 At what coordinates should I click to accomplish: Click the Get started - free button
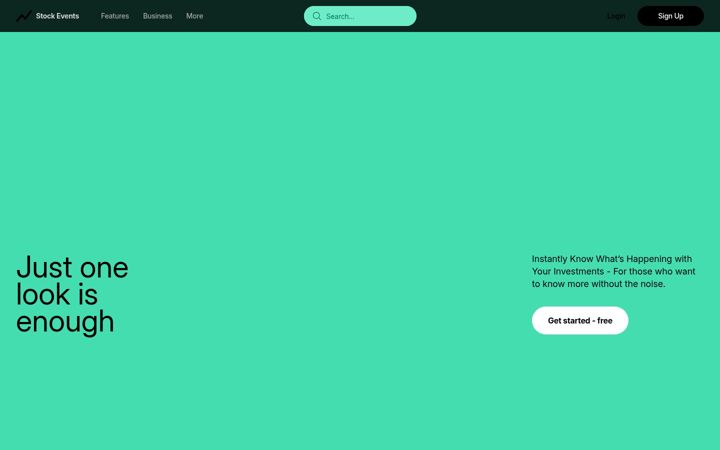point(580,321)
